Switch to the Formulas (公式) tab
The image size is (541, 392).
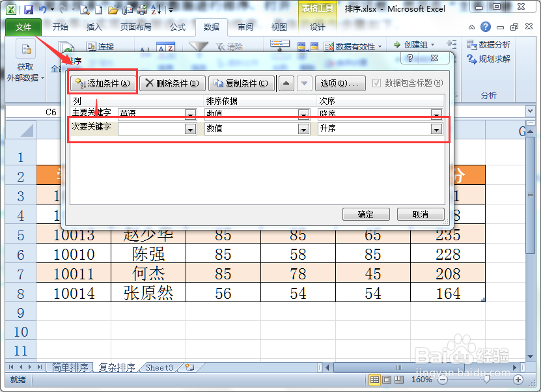point(178,27)
